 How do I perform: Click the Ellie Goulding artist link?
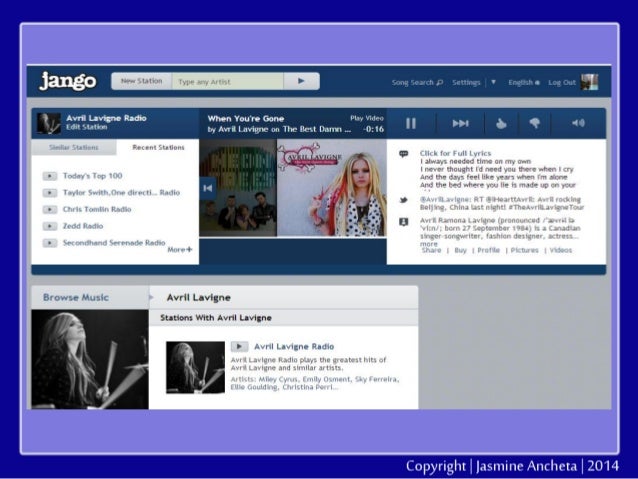pyautogui.click(x=254, y=387)
